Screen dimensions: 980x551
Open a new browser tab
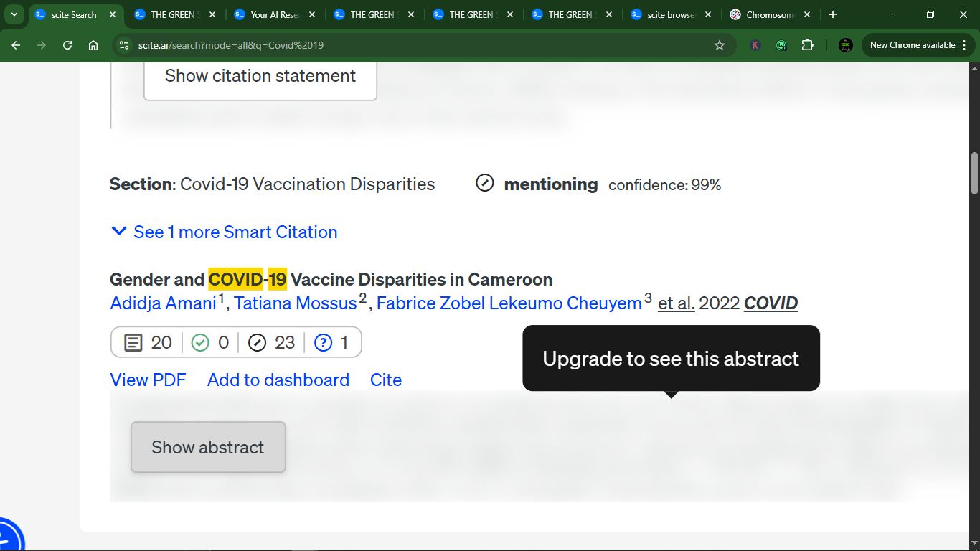833,14
